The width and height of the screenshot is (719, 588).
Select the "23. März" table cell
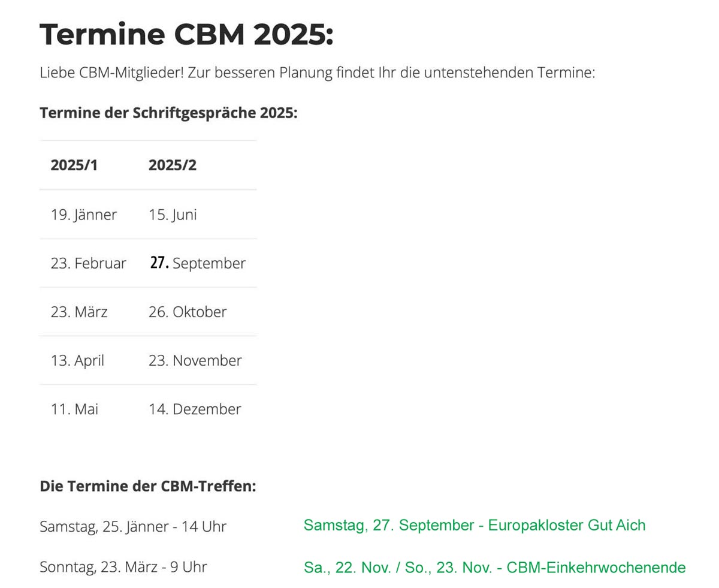coord(79,312)
